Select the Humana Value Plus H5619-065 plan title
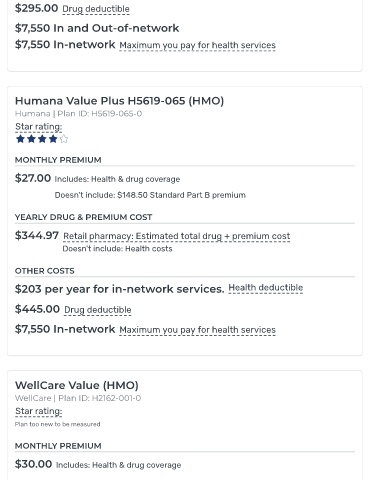The height and width of the screenshot is (480, 370). click(119, 101)
